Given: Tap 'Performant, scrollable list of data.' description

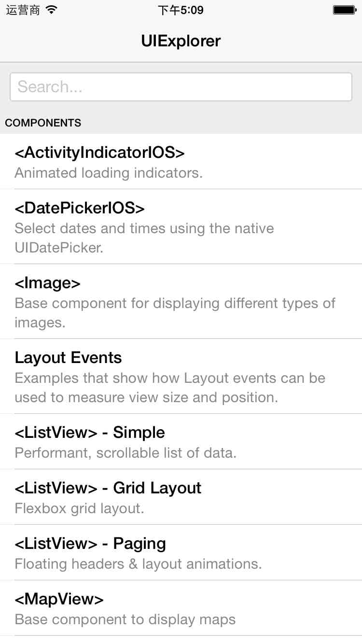Looking at the screenshot, I should [x=125, y=453].
